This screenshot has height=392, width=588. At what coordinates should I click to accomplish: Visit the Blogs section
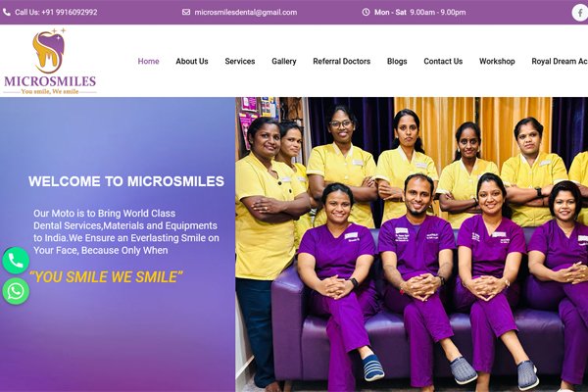(397, 61)
